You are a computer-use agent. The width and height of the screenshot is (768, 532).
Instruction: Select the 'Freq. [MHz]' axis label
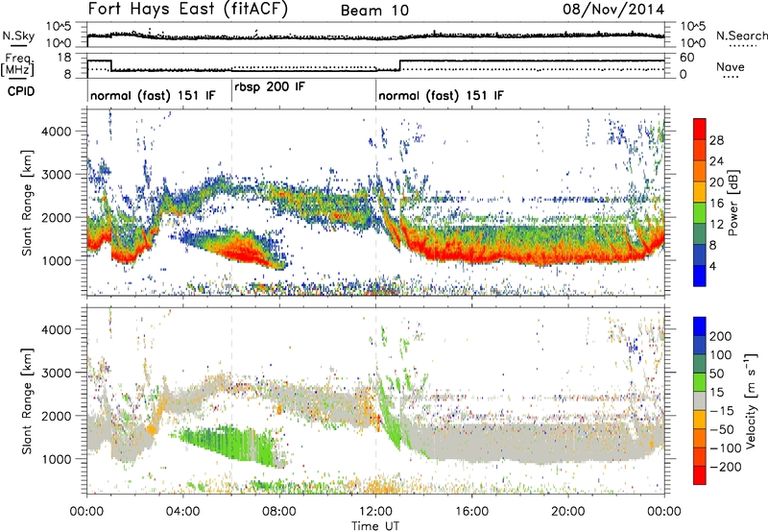(17, 64)
